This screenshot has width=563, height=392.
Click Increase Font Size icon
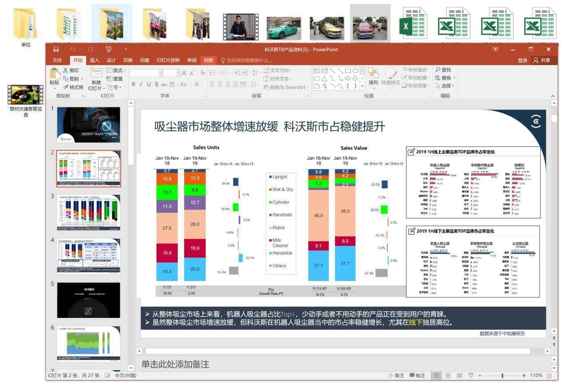184,73
